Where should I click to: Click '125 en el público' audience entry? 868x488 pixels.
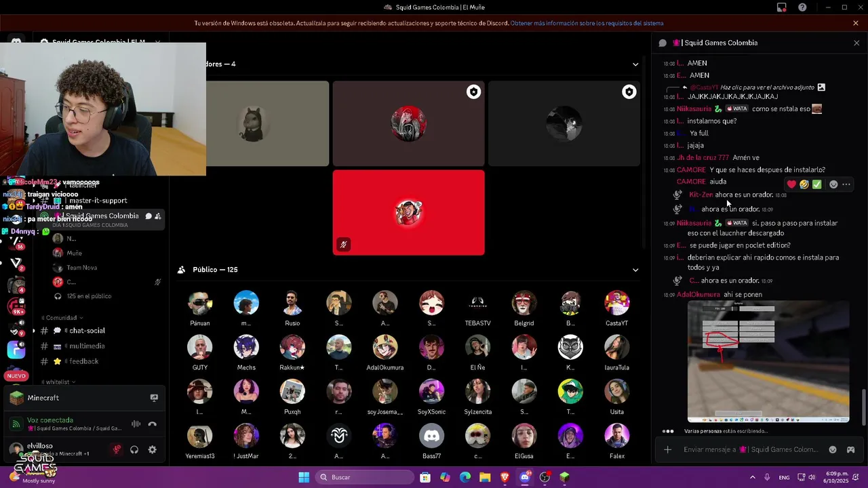(x=89, y=296)
